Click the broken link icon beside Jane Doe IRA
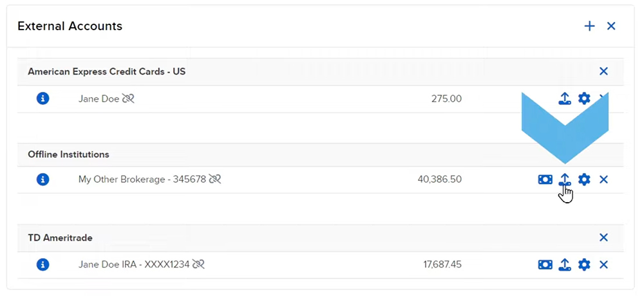The height and width of the screenshot is (296, 644). [x=198, y=264]
